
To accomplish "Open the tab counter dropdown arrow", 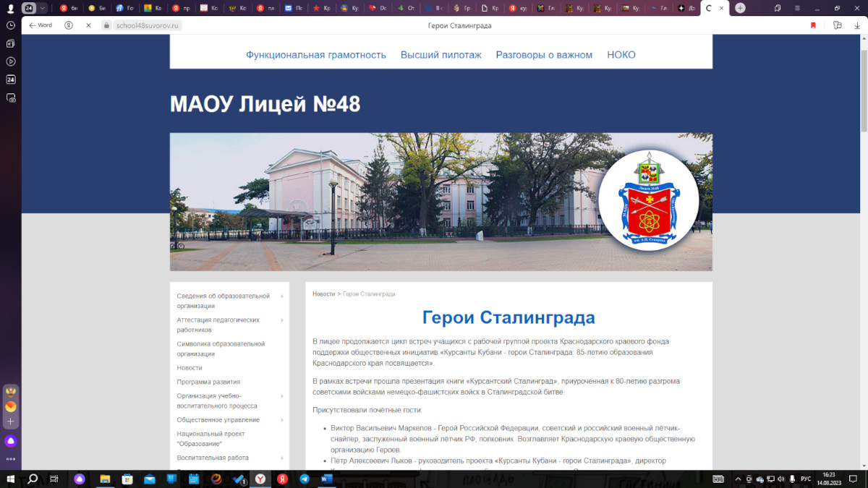I will [43, 8].
